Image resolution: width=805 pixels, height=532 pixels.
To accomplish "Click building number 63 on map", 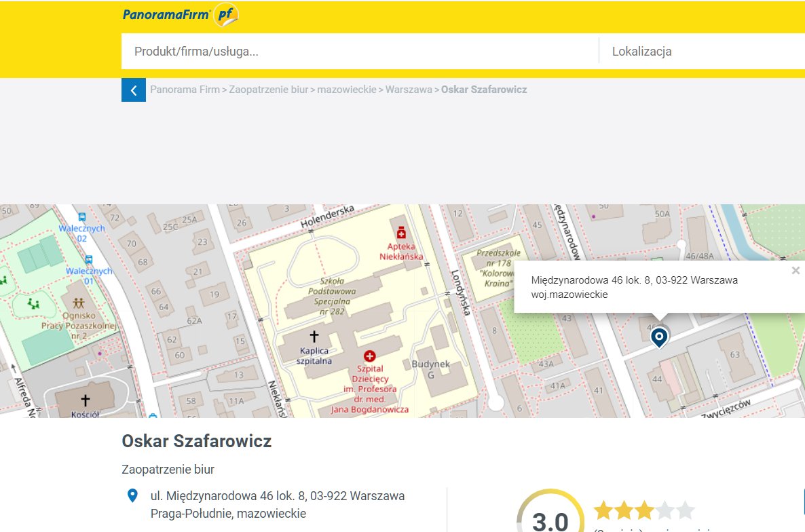I will point(734,354).
